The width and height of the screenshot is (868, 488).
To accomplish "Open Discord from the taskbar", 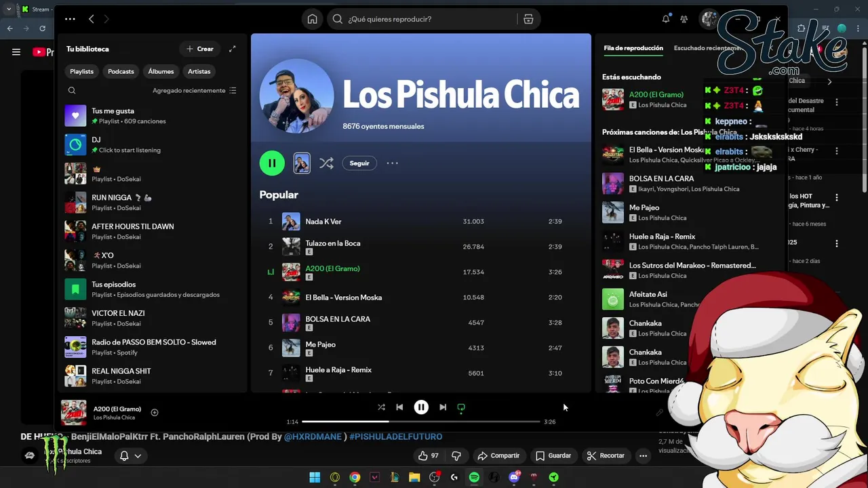I will (x=514, y=477).
